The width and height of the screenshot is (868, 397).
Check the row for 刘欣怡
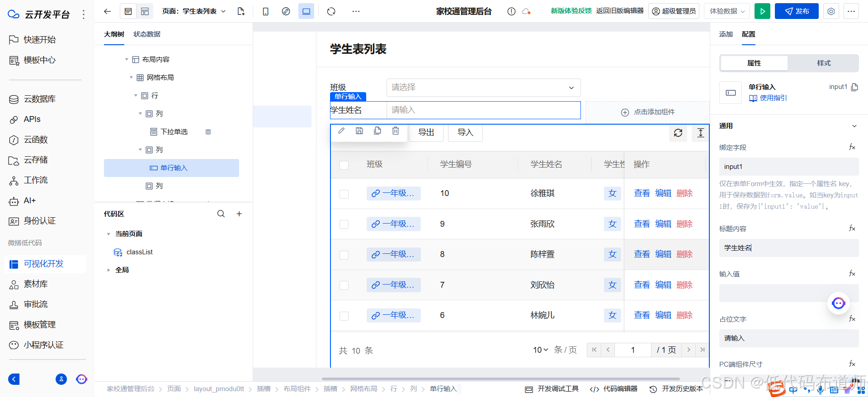point(344,285)
